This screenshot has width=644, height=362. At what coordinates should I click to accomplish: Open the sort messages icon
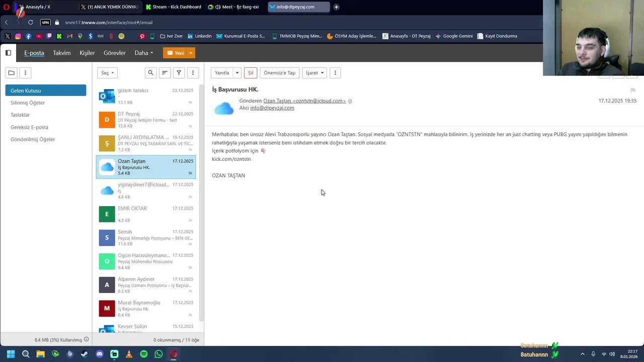pos(165,73)
